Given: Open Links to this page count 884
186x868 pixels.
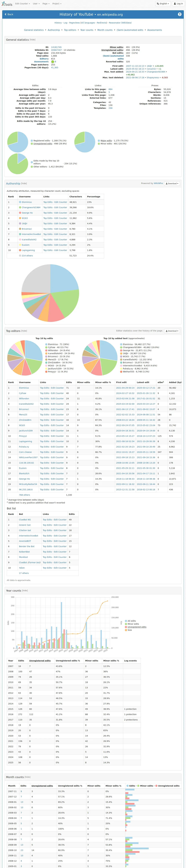Looking at the screenshot, I should (110, 89).
